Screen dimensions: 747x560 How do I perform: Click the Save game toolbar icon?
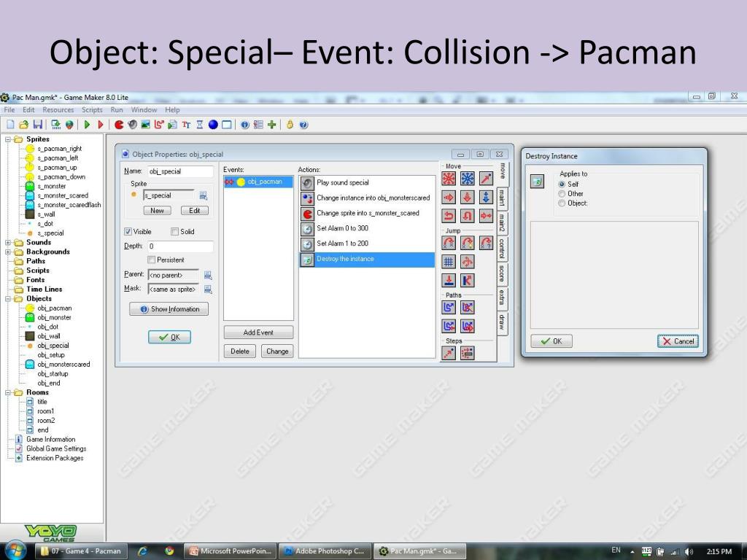point(38,125)
